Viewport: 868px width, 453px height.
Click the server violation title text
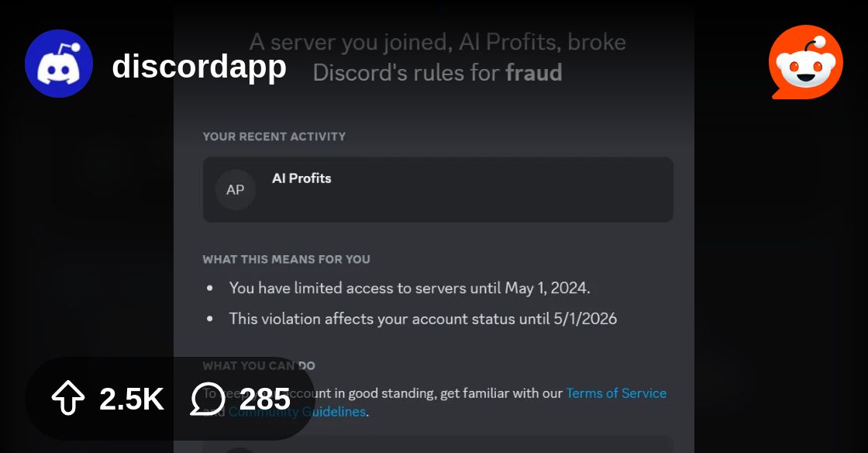click(x=437, y=57)
